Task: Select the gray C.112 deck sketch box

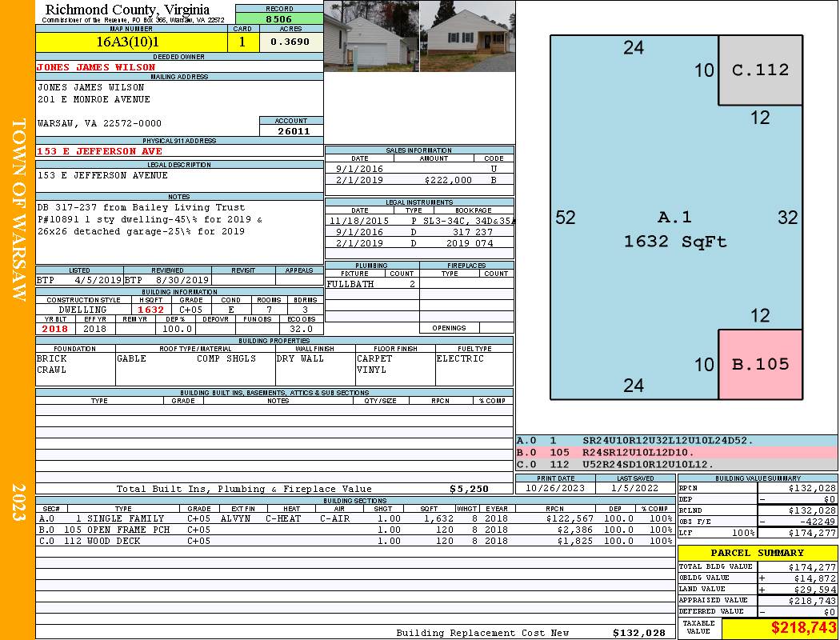Action: tap(760, 70)
